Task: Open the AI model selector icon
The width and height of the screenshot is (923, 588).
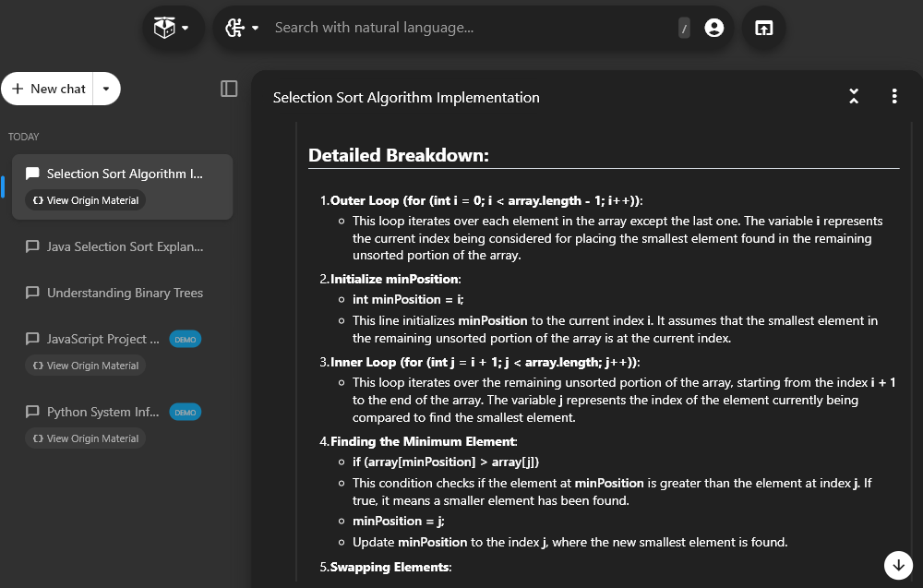Action: coord(235,29)
